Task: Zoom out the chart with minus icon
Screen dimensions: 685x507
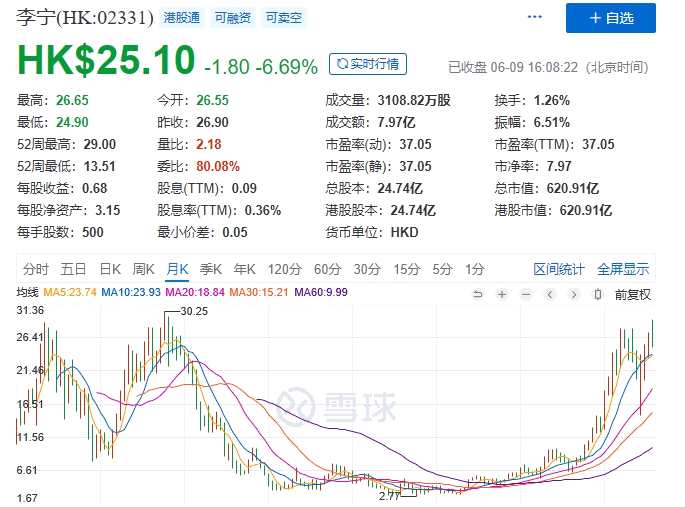Action: coord(526,295)
